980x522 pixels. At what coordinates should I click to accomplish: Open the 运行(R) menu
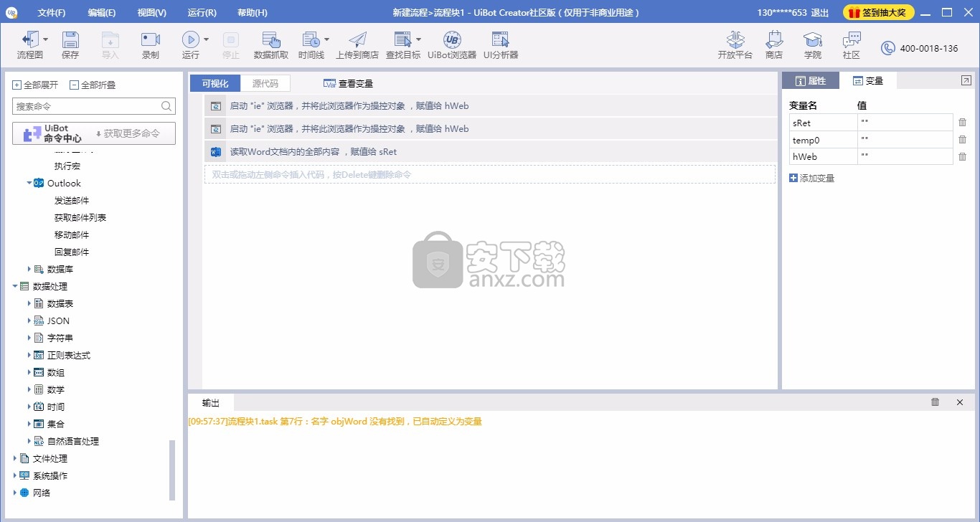202,13
